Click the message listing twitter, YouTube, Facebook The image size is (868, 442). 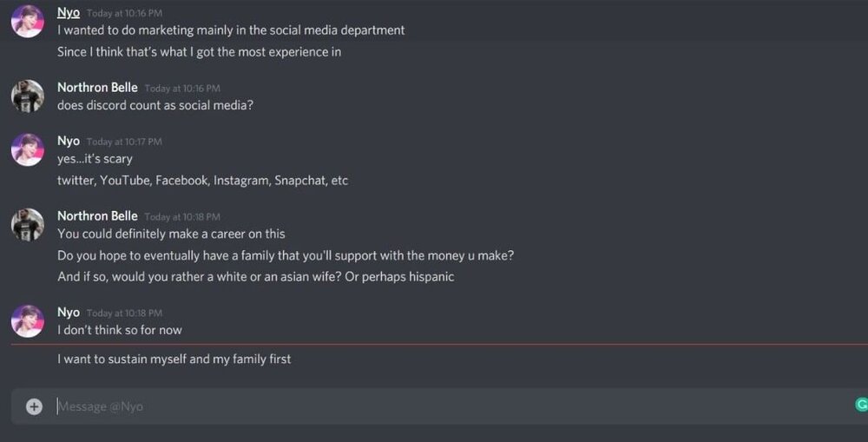coord(202,181)
